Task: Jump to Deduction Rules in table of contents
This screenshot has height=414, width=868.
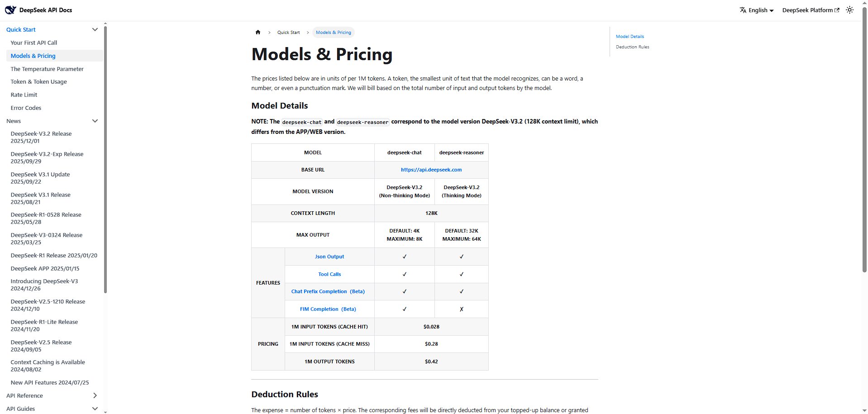Action: coord(632,47)
